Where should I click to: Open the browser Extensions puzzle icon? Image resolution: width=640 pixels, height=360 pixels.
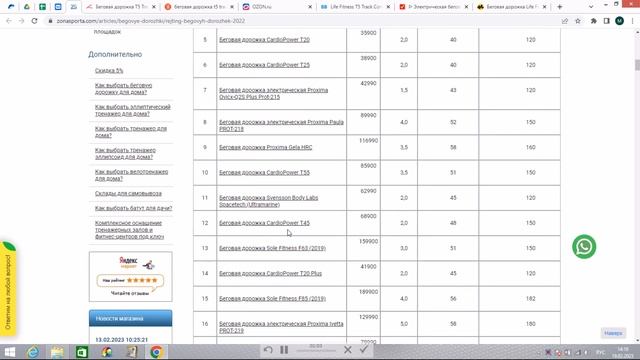click(593, 21)
